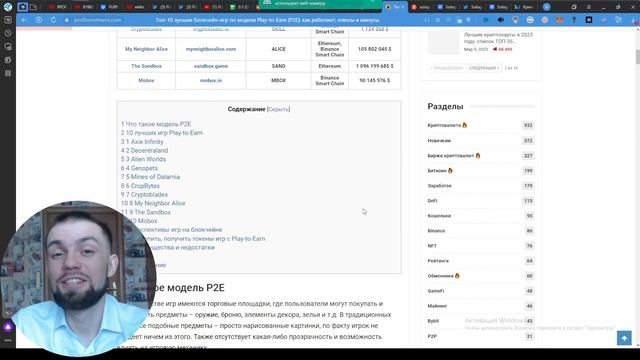Click the article thumbnail beside криптокарты
The height and width of the screenshot is (360, 640).
point(443,42)
